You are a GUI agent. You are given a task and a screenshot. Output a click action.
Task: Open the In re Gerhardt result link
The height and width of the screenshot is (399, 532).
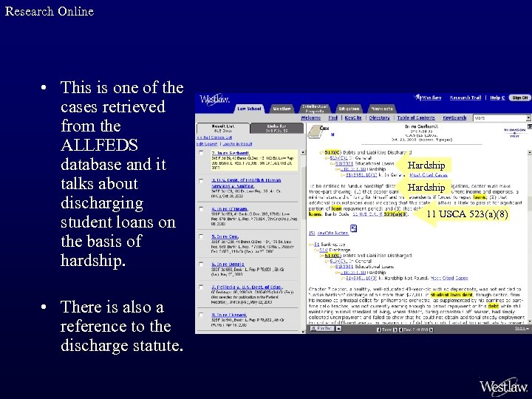coord(231,153)
